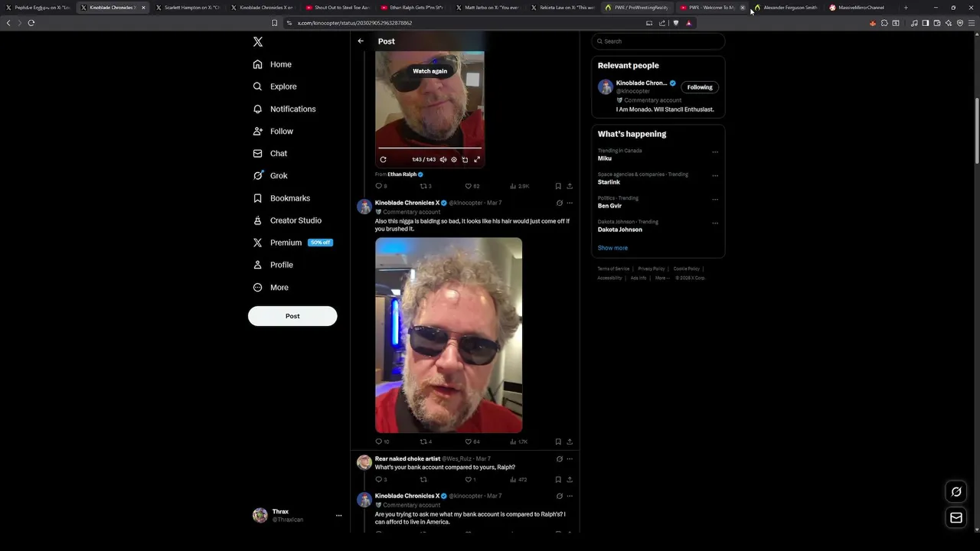Open options for Ben Gvir trend

pyautogui.click(x=715, y=199)
